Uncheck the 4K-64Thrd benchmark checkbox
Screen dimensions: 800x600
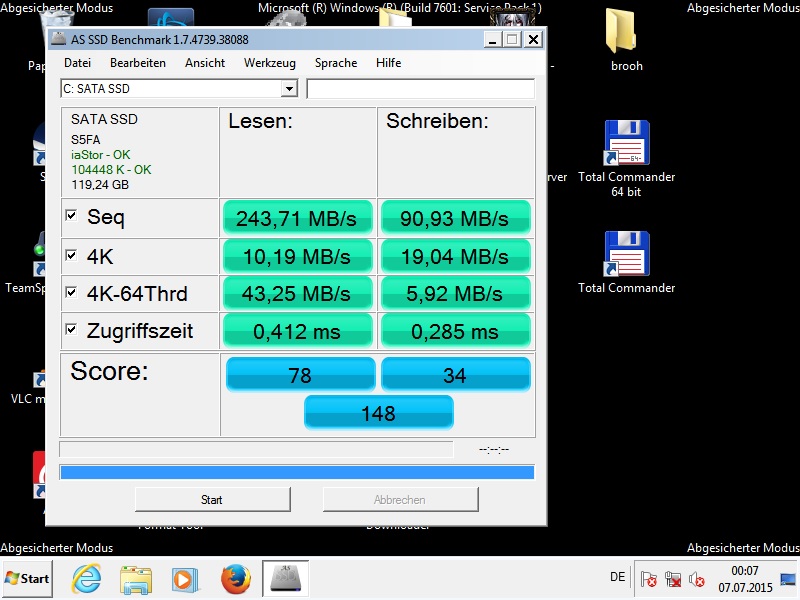click(x=71, y=292)
